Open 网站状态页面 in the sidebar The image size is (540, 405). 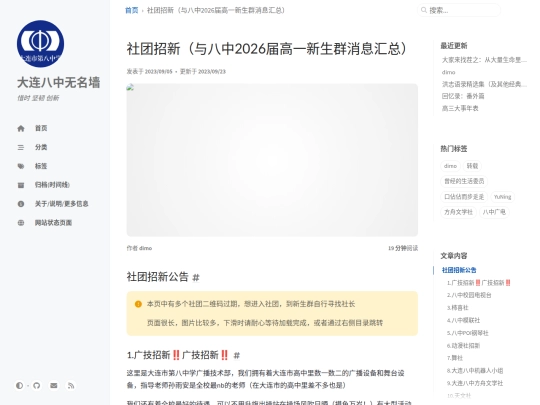click(x=53, y=223)
